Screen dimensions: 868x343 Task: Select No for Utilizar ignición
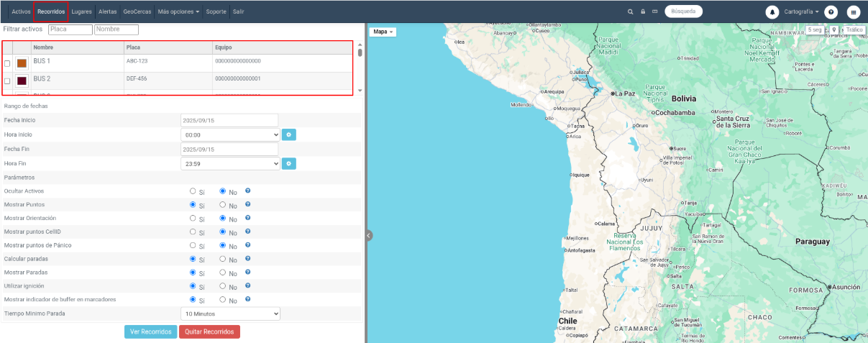pyautogui.click(x=223, y=286)
